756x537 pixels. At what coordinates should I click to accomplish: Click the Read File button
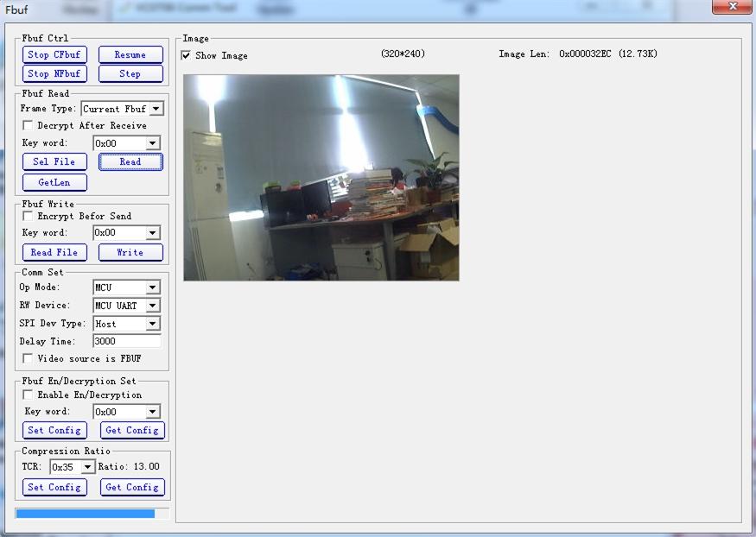click(x=54, y=252)
